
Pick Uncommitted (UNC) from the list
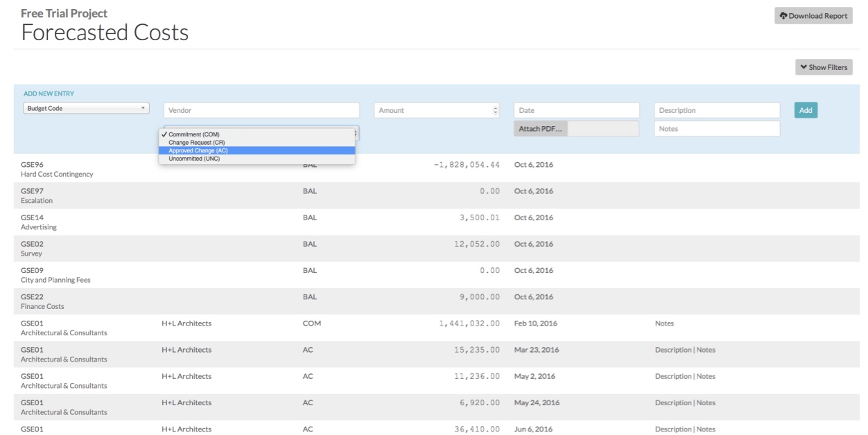pos(257,159)
